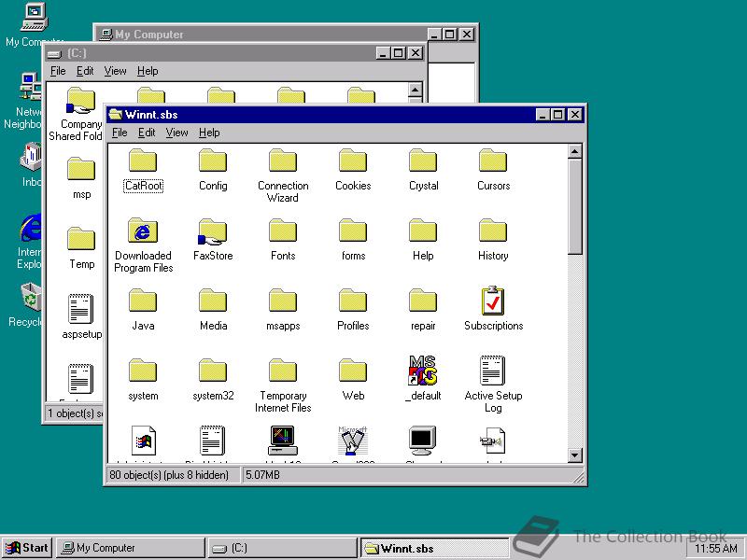Maximize the Winnt.sbs window
Viewport: 747px width, 560px height.
[x=557, y=115]
